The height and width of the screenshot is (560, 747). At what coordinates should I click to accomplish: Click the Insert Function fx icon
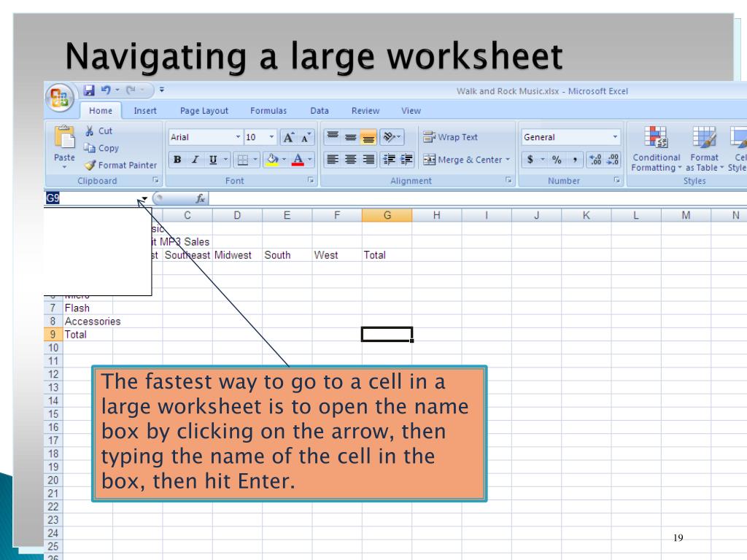(201, 198)
